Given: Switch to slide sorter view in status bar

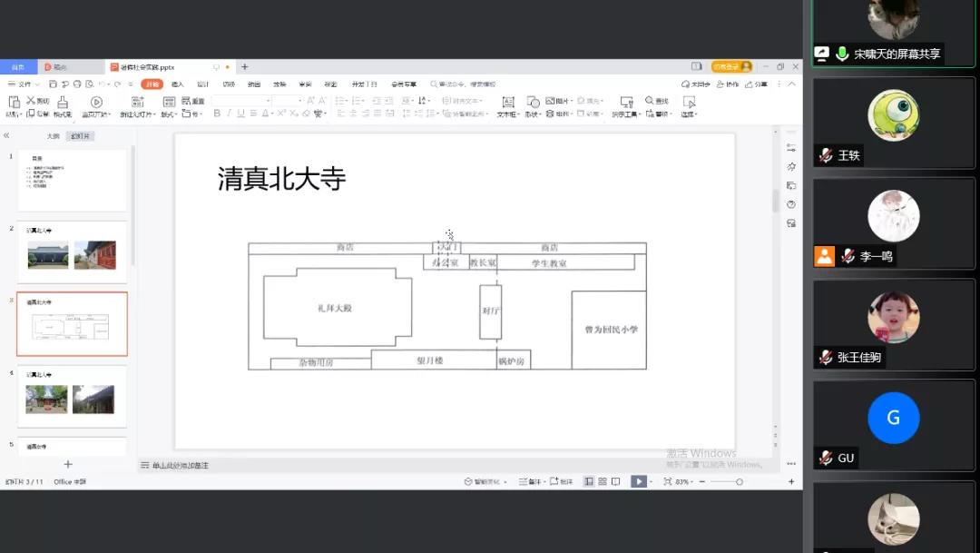Looking at the screenshot, I should click(x=602, y=481).
